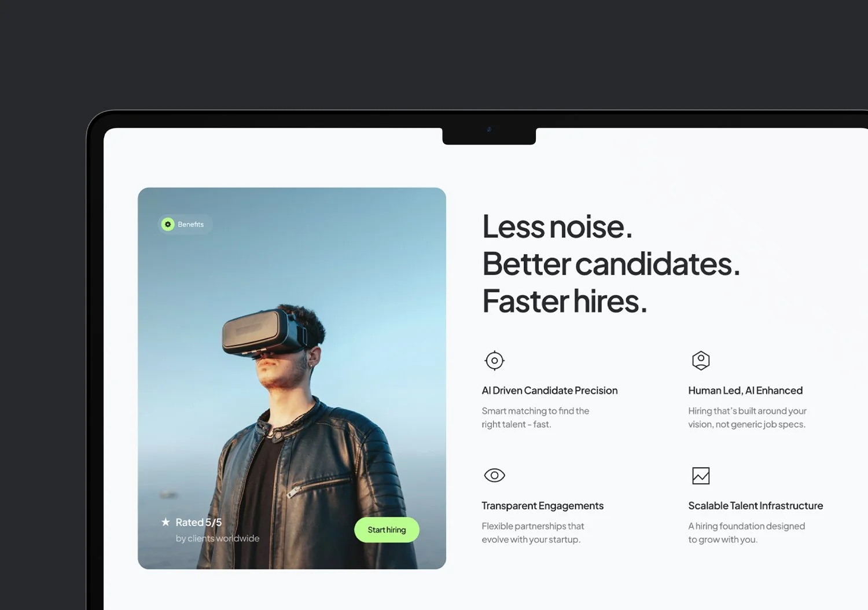The image size is (868, 610).
Task: Click "Transparent Engagements" heading
Action: click(x=542, y=506)
